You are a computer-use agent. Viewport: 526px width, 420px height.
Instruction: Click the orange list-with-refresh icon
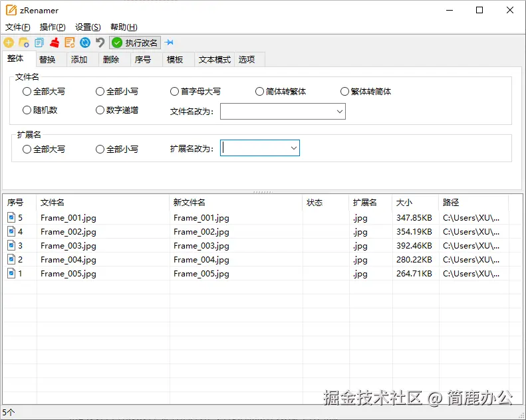70,43
